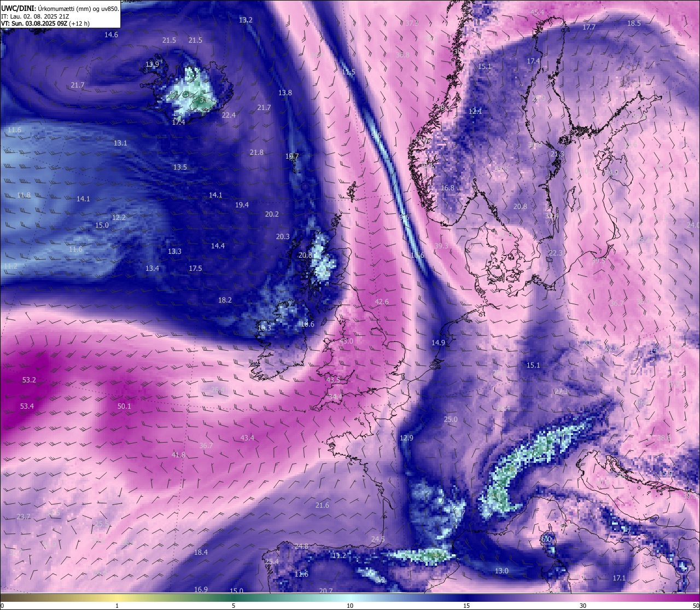The height and width of the screenshot is (610, 700).
Task: Select the 13.2 value along the map's upper edge
Action: coord(246,20)
